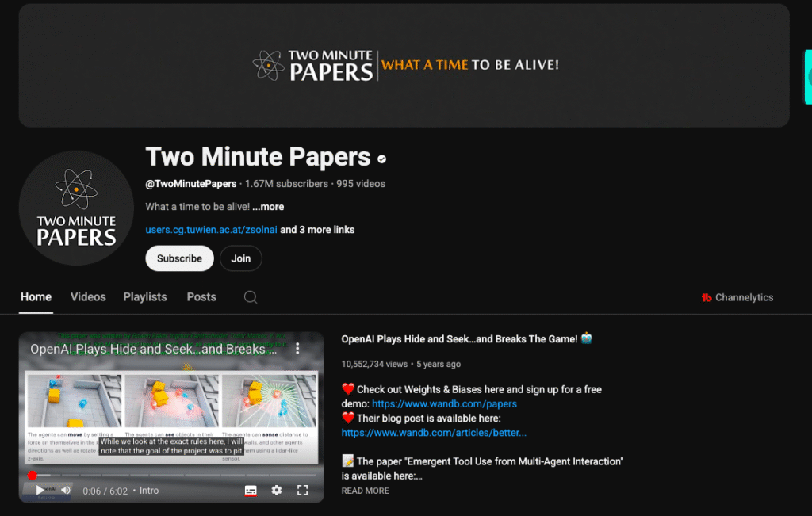Open the Channelytics extension
812x516 pixels.
tap(737, 297)
